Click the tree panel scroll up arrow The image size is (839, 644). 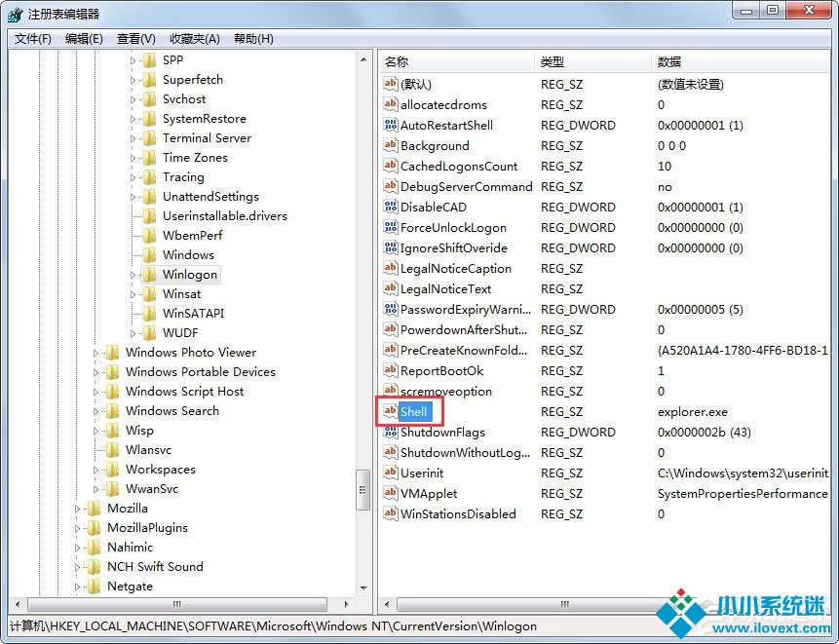click(x=363, y=59)
